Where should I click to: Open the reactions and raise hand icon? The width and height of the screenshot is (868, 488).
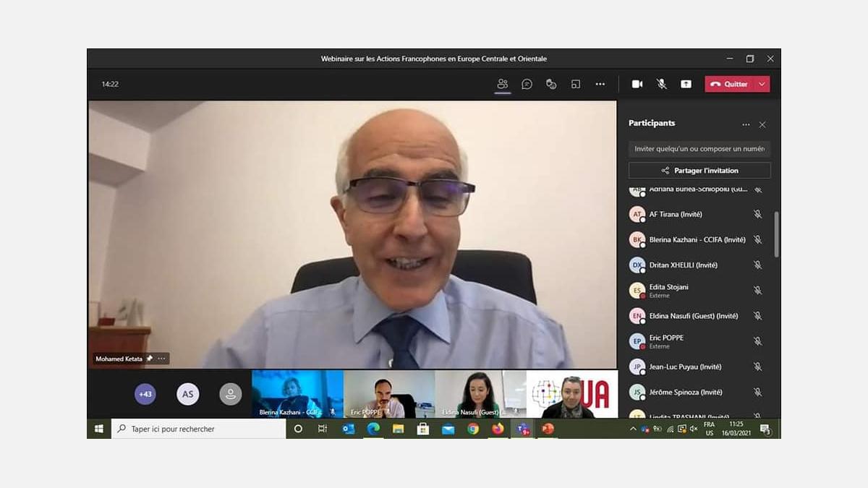pyautogui.click(x=551, y=84)
